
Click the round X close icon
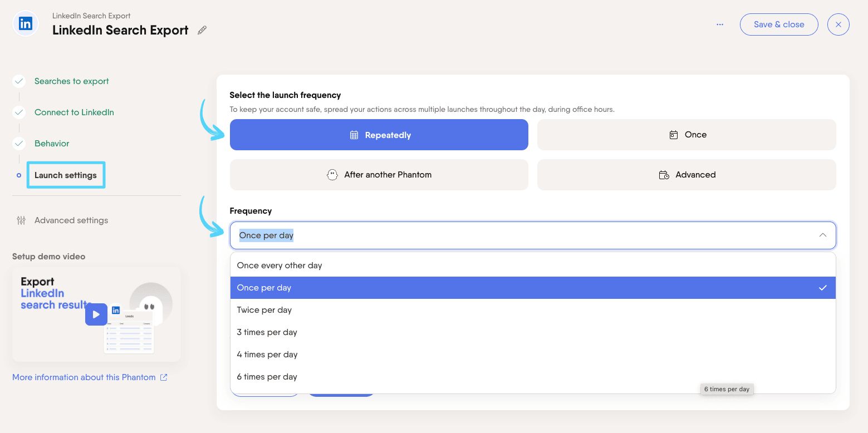[838, 24]
